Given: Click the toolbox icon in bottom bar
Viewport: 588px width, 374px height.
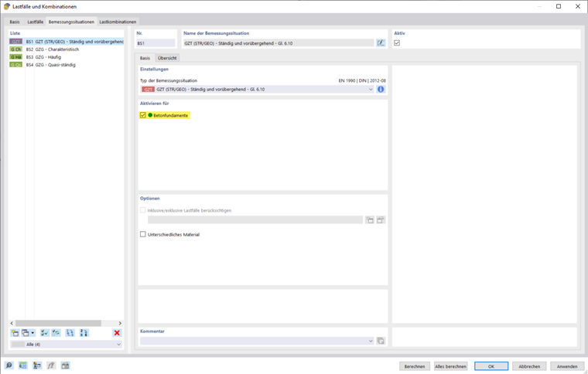Looking at the screenshot, I should click(x=65, y=365).
